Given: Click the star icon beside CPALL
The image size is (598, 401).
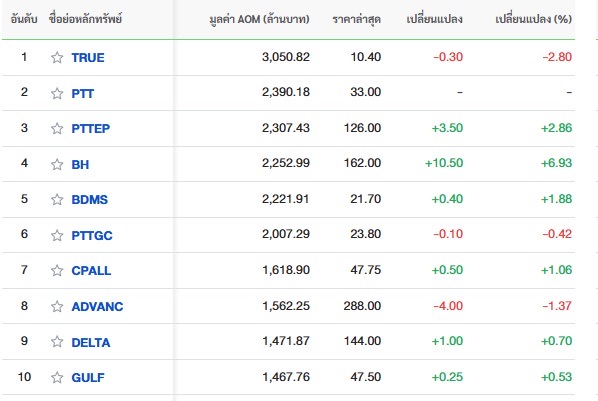Looking at the screenshot, I should (57, 271).
